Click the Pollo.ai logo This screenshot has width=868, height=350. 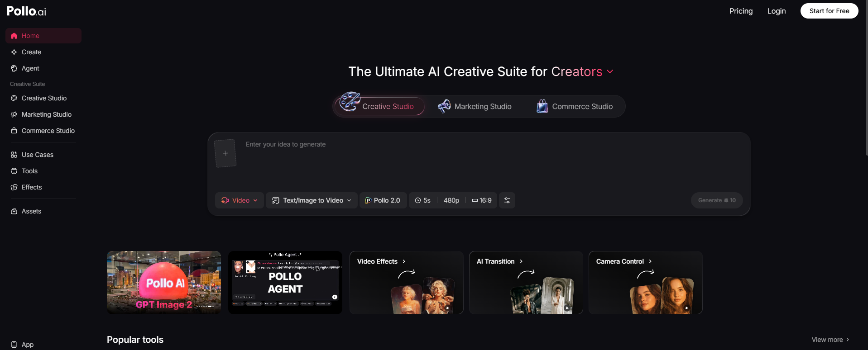click(x=26, y=11)
